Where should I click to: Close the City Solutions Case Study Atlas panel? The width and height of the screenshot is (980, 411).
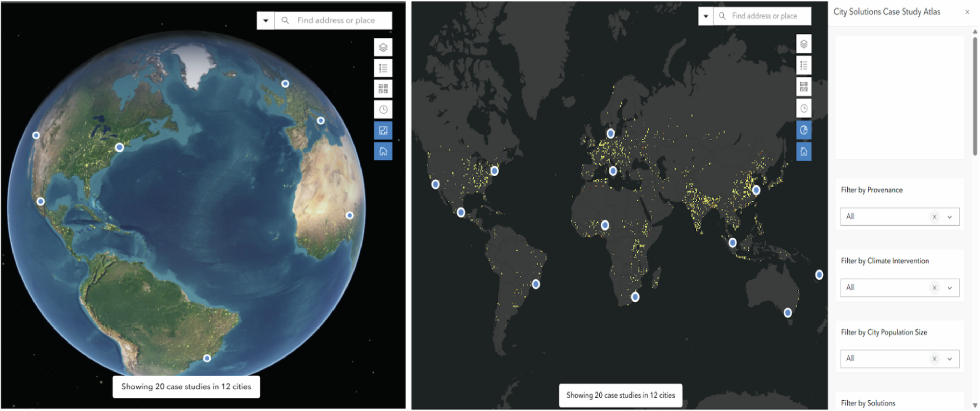tap(967, 12)
